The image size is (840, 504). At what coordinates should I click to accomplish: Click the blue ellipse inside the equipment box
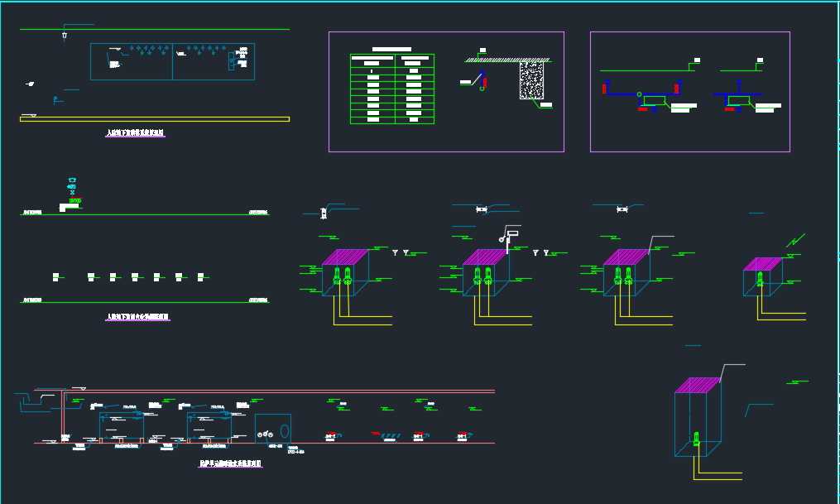tap(285, 430)
